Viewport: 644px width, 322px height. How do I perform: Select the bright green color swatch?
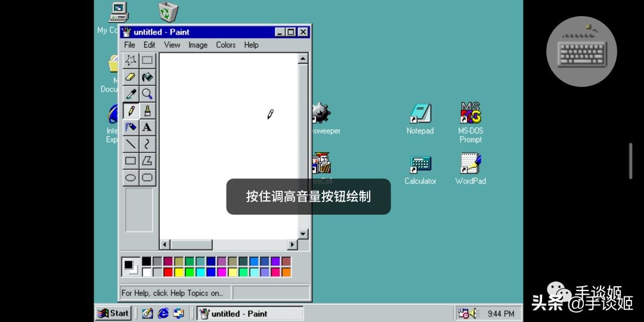click(190, 272)
